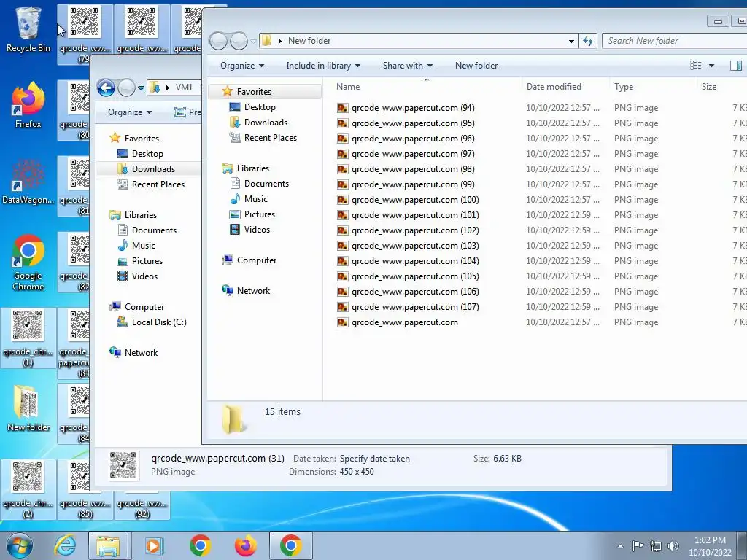Open Windows Explorer taskbar icon
747x560 pixels.
click(x=108, y=545)
